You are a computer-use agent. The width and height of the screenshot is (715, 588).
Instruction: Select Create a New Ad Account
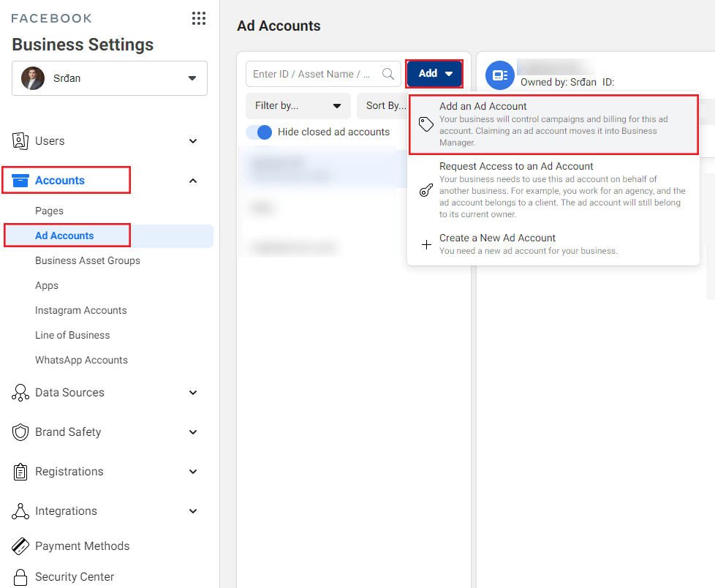pyautogui.click(x=553, y=244)
